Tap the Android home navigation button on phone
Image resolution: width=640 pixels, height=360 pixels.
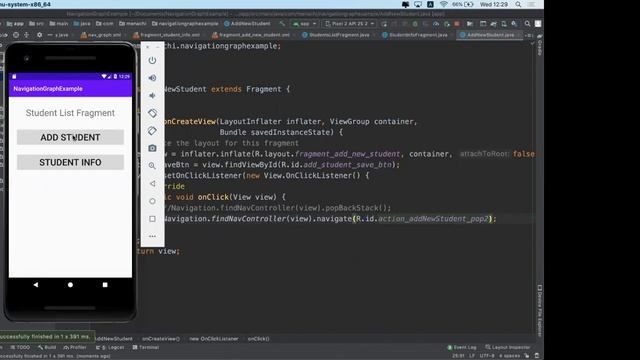tap(70, 284)
